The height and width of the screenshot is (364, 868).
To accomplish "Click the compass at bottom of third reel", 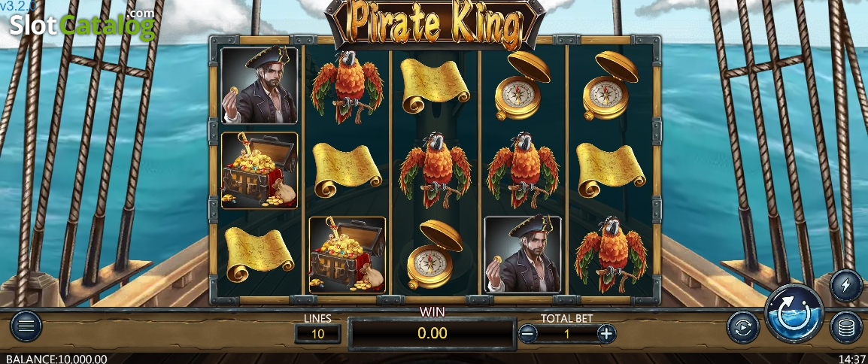I will click(x=435, y=254).
